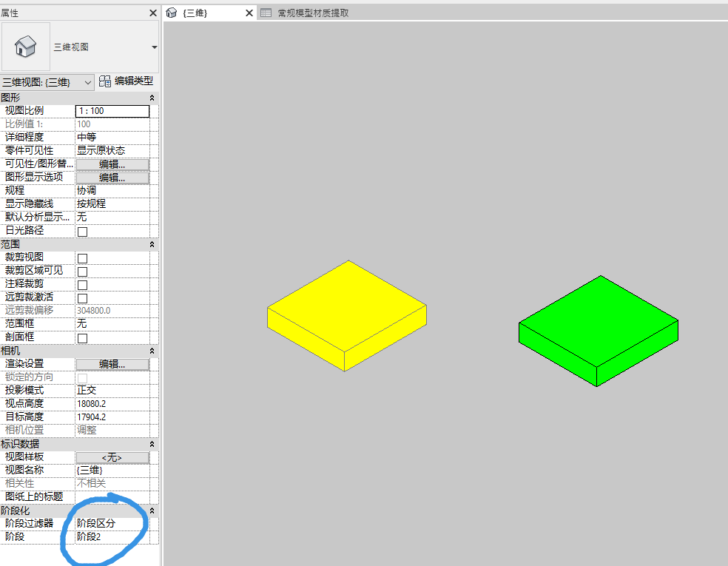
Task: Click the {三维} tab house icon
Action: (172, 13)
